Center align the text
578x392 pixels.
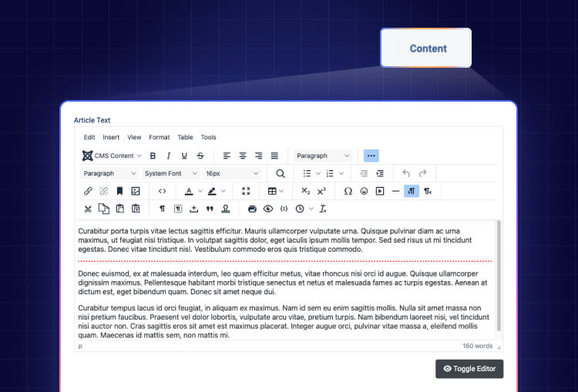point(243,156)
